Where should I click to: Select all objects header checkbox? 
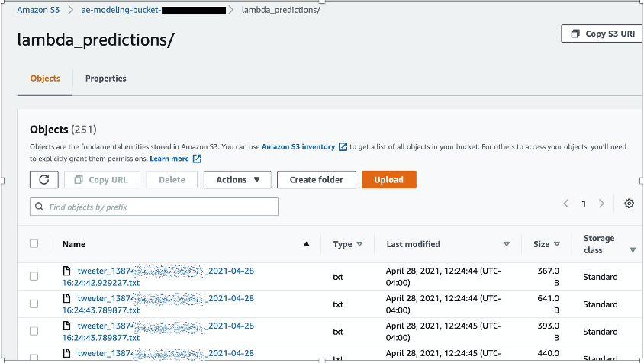pyautogui.click(x=34, y=244)
